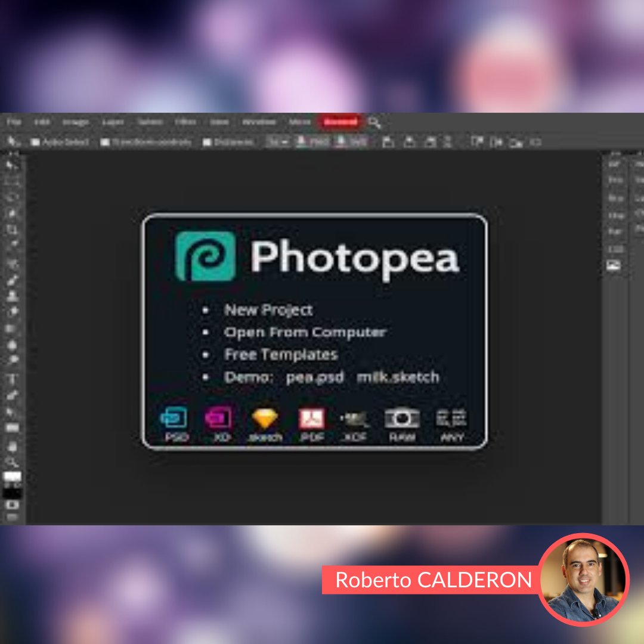This screenshot has height=644, width=644.
Task: Click the SVG export button
Action: coord(352,142)
